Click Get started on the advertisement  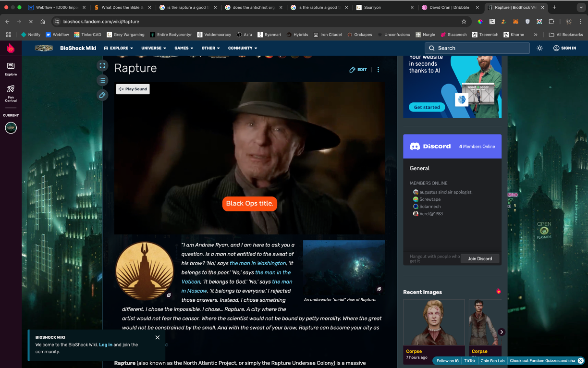[427, 107]
